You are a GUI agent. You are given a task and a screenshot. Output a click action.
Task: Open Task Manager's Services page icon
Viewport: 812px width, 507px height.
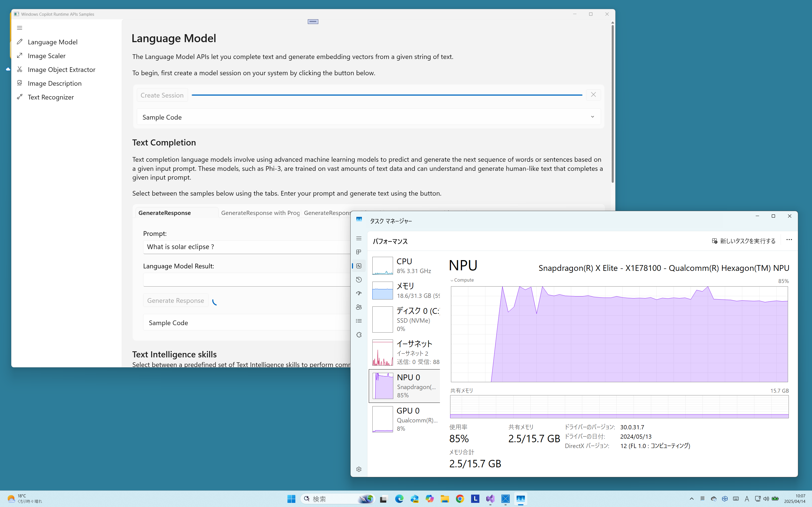tap(359, 335)
